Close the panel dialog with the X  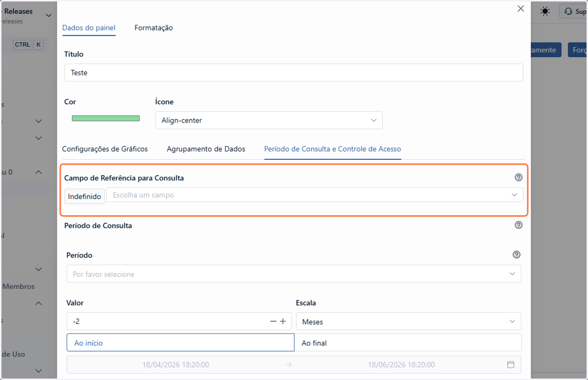(521, 9)
